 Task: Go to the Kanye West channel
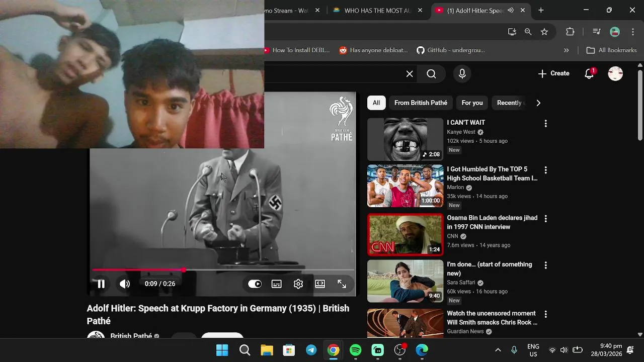point(461,132)
